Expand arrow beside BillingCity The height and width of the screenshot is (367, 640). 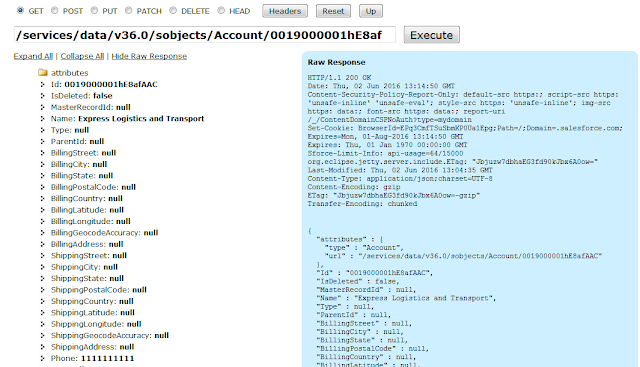tap(42, 165)
